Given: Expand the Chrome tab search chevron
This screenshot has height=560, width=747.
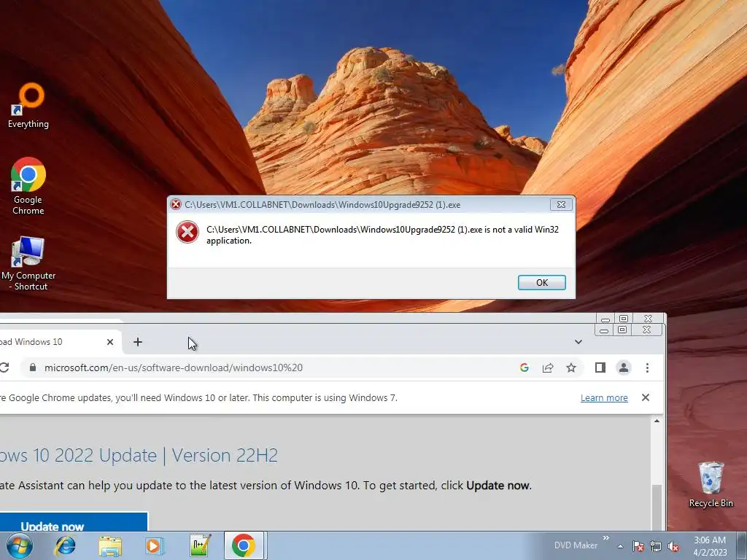Looking at the screenshot, I should point(578,342).
